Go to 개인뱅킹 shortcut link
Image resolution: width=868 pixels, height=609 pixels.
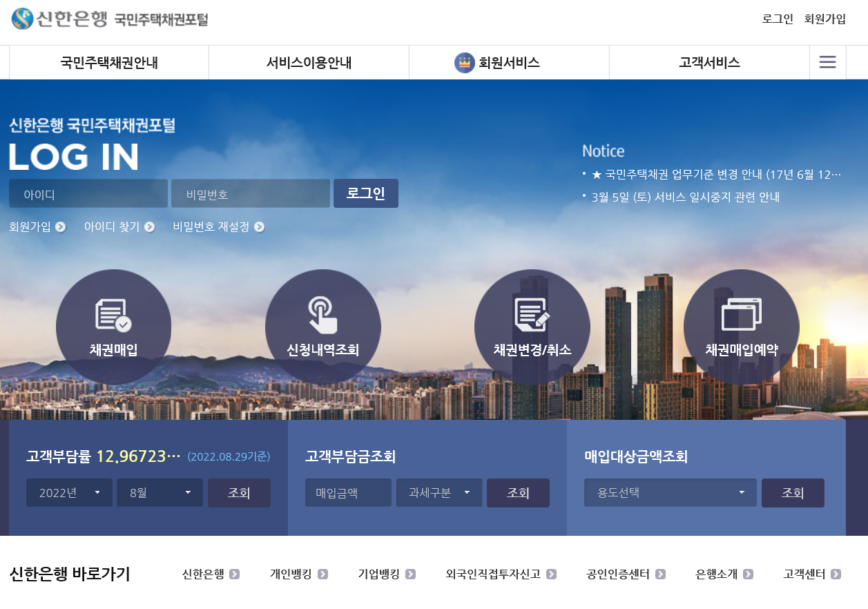291,574
